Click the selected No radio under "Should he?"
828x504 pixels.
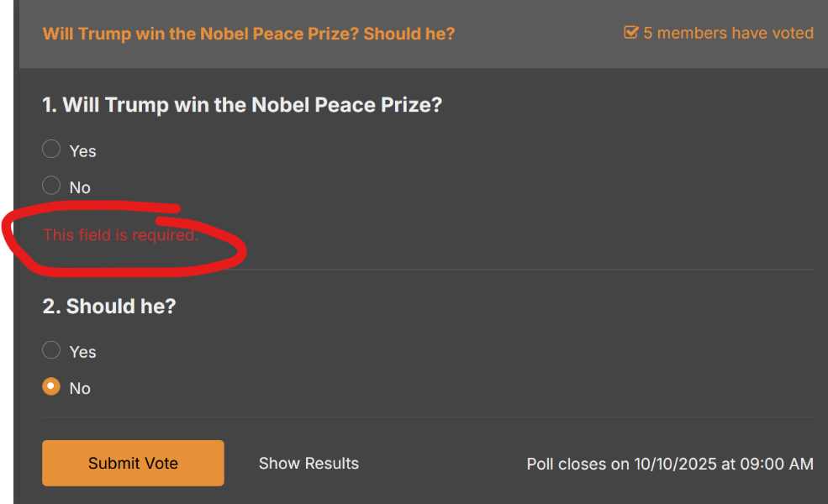pos(51,386)
